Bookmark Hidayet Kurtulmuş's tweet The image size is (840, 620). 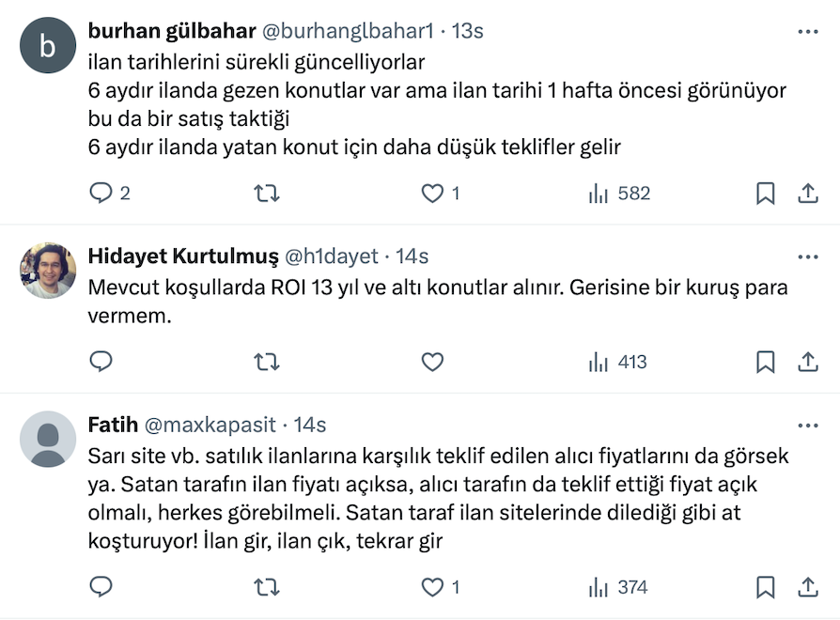[x=766, y=362]
